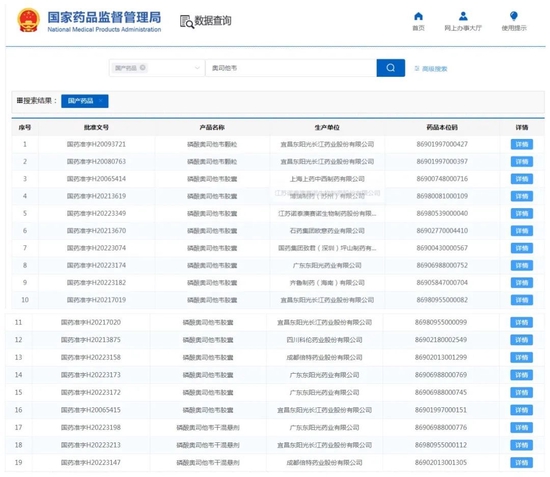
Task: Click drug code 86900748000716
Action: click(442, 179)
